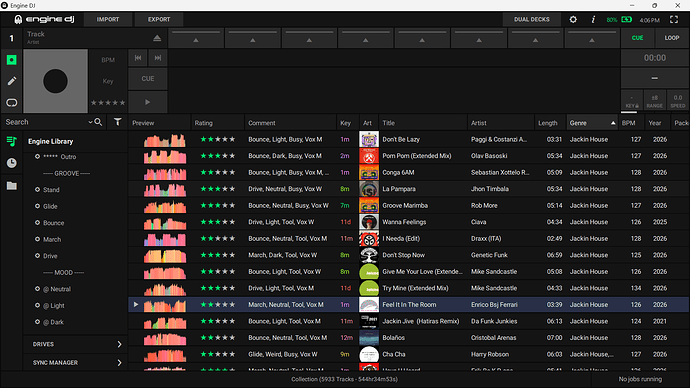Click the info icon in top bar
This screenshot has height=388, width=690.
tap(593, 19)
